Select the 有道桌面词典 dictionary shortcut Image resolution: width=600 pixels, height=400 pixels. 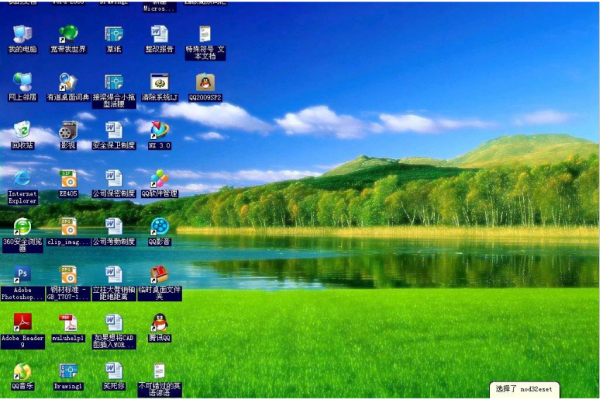pos(68,83)
